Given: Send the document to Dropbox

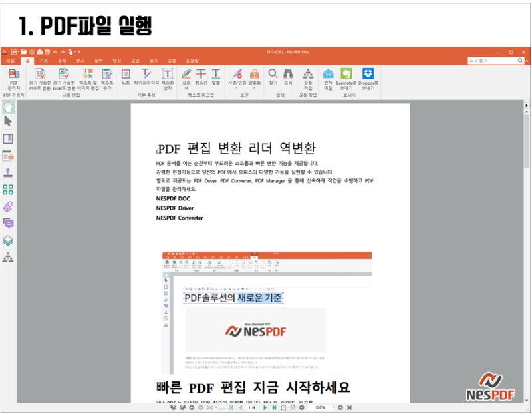Looking at the screenshot, I should (368, 79).
